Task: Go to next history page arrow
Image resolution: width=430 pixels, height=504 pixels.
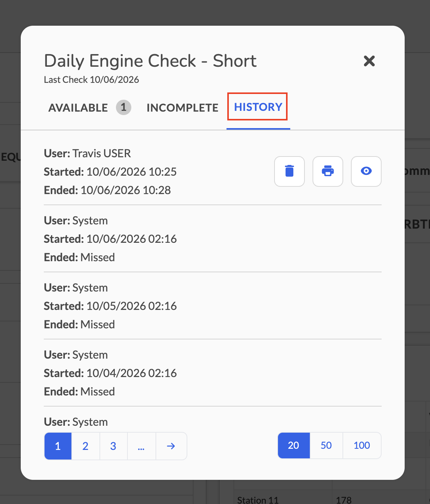Action: [171, 446]
